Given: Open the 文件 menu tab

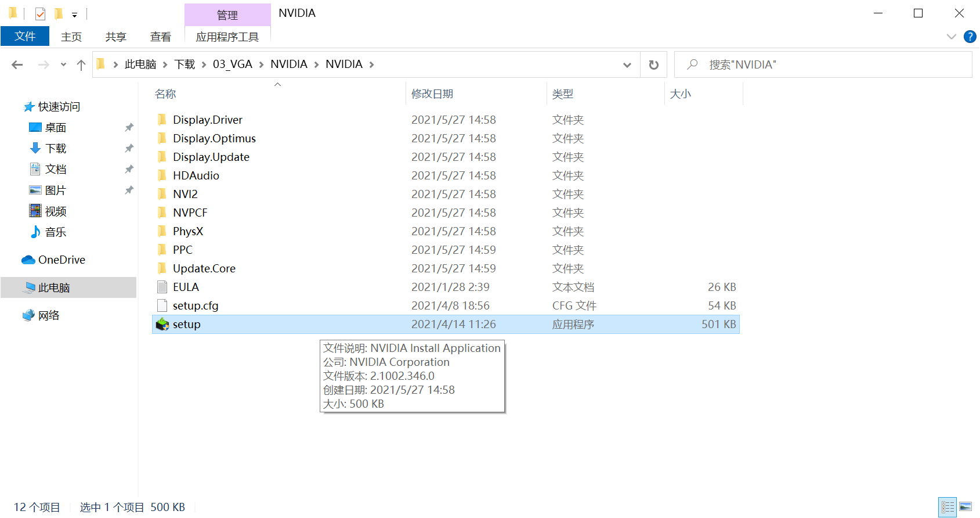Looking at the screenshot, I should point(25,37).
